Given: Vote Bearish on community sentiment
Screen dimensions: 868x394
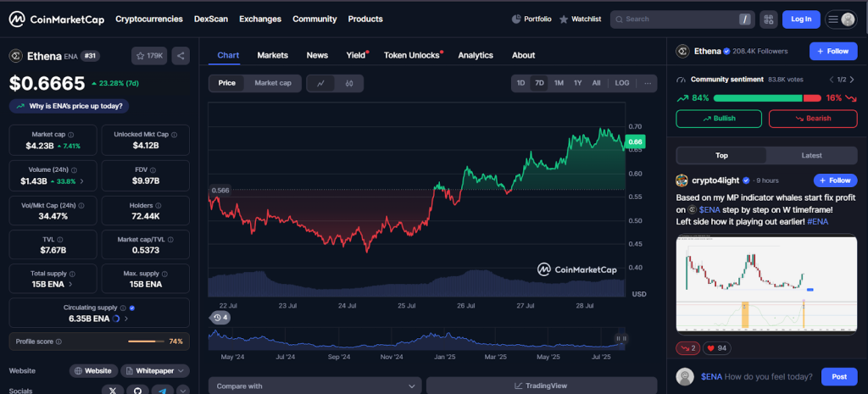Looking at the screenshot, I should click(813, 119).
